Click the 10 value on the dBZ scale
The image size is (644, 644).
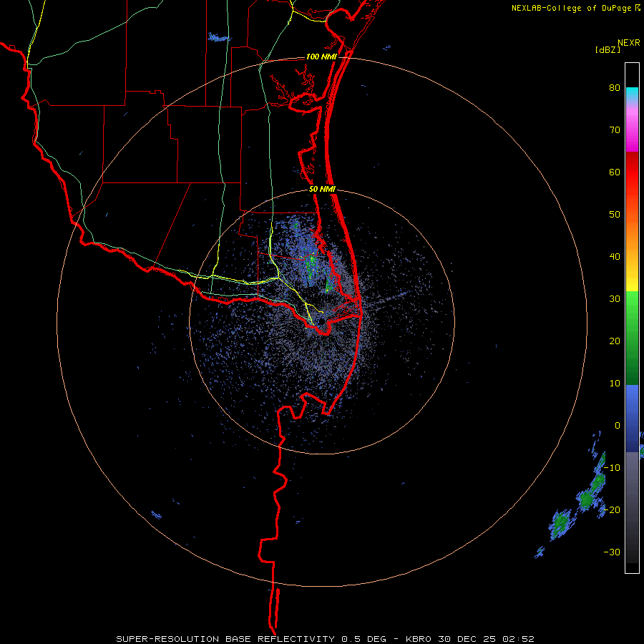(615, 384)
